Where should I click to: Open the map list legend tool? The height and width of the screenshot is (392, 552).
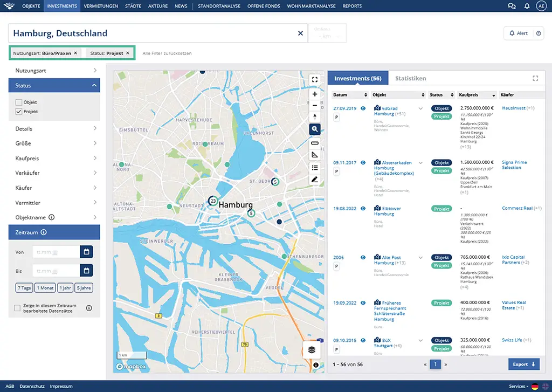pos(315,168)
